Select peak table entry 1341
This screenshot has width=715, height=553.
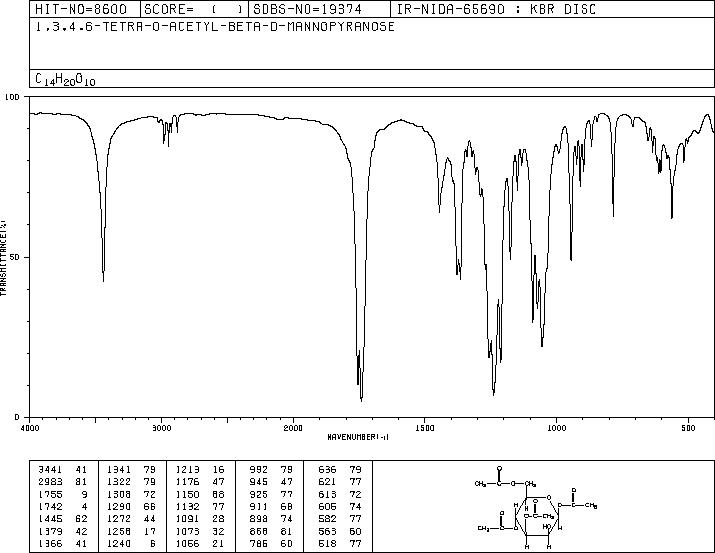coord(131,469)
